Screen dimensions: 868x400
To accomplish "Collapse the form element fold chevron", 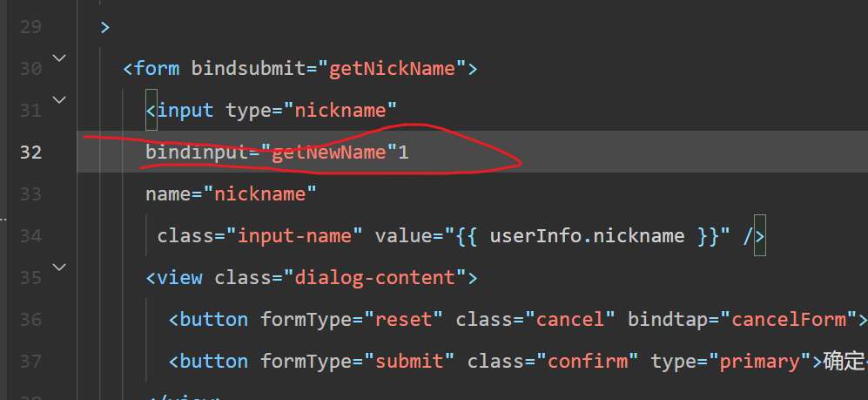I will (59, 58).
